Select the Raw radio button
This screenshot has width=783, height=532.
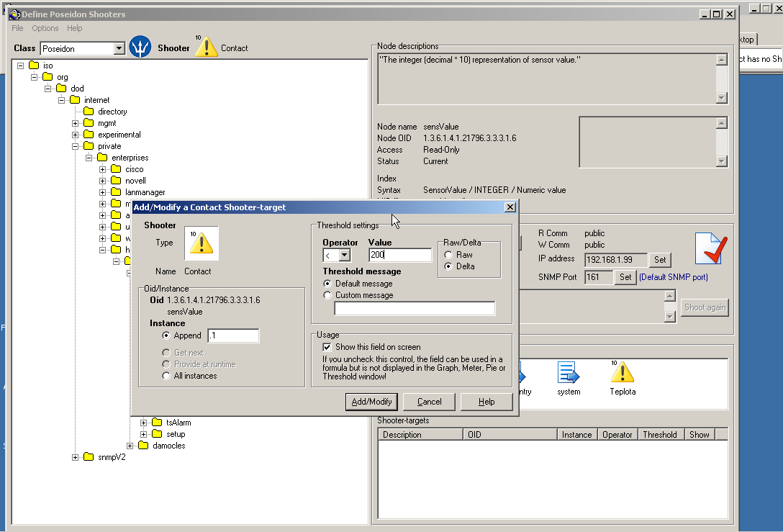448,255
